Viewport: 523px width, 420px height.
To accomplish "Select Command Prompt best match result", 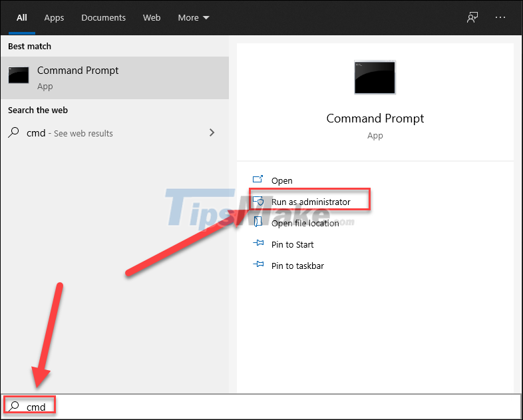I will [114, 78].
